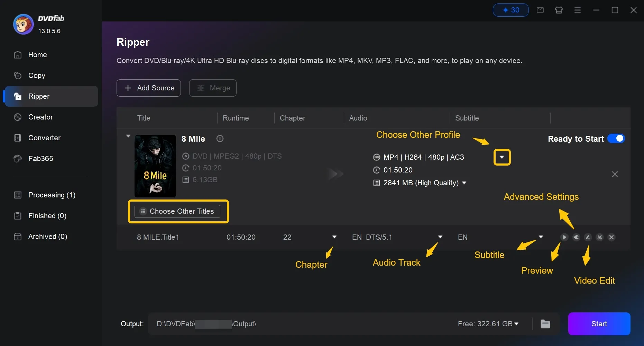Toggle the Ready to Start switch

click(x=616, y=139)
